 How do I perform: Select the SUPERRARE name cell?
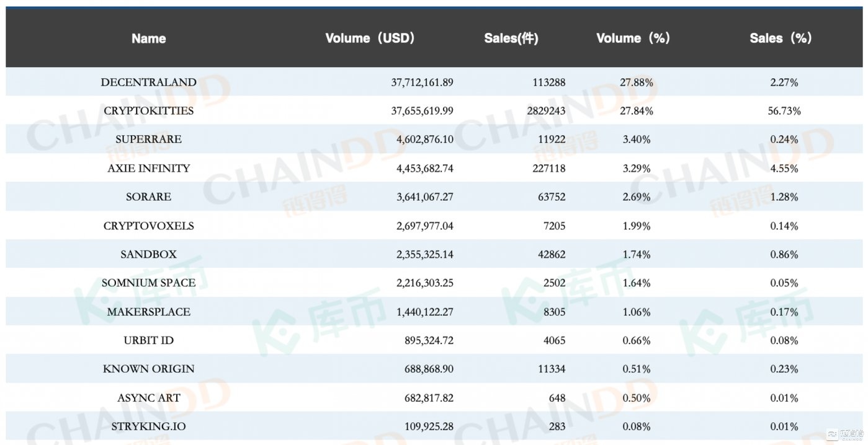coord(149,139)
